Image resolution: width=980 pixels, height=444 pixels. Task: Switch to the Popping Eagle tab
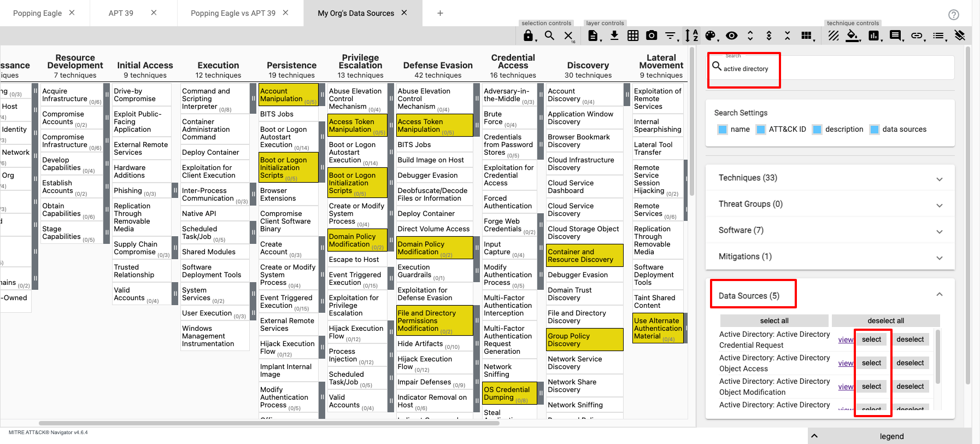[x=37, y=13]
